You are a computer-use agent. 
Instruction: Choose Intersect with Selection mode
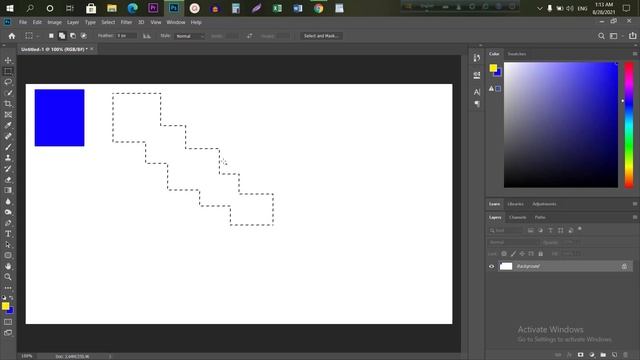84,36
